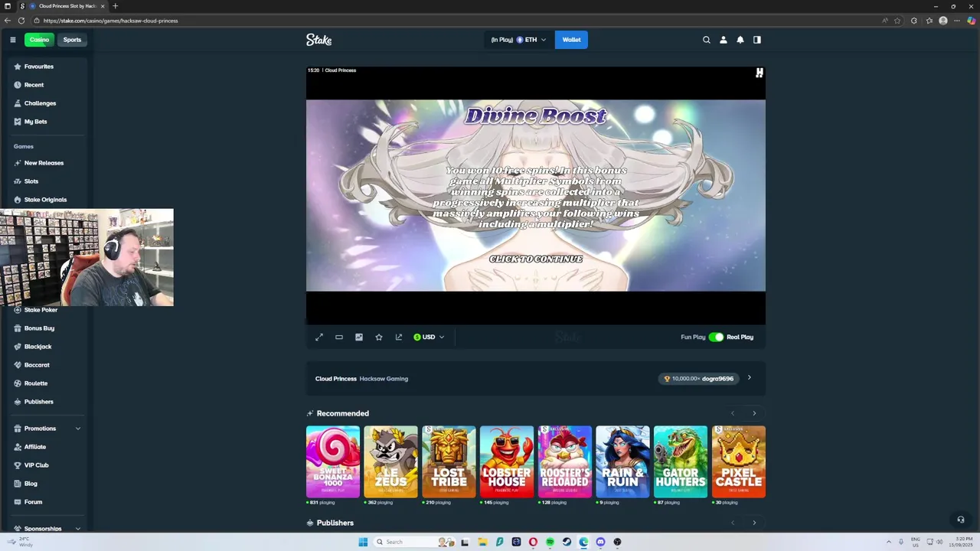980x551 pixels.
Task: Reload the page in browser
Action: tap(21, 21)
